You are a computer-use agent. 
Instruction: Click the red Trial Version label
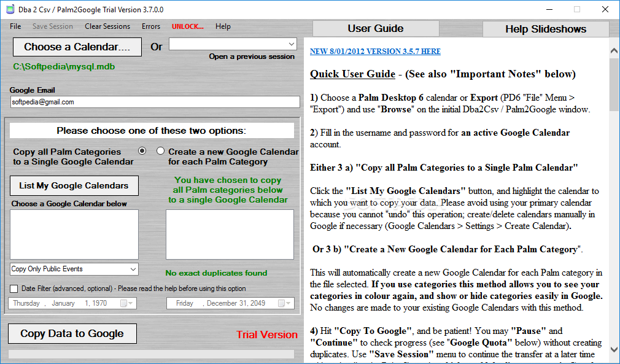click(267, 335)
